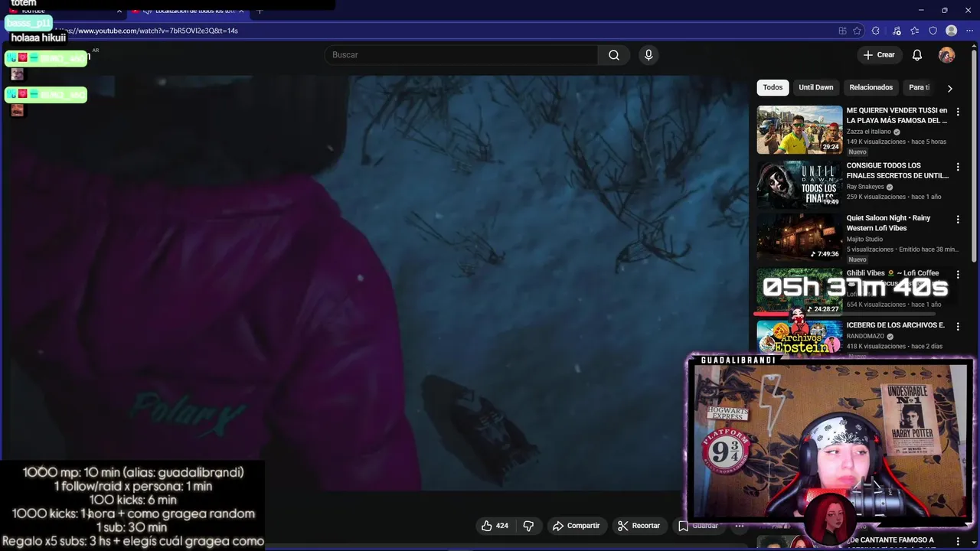Select the Todos filter chip
980x551 pixels.
[773, 87]
